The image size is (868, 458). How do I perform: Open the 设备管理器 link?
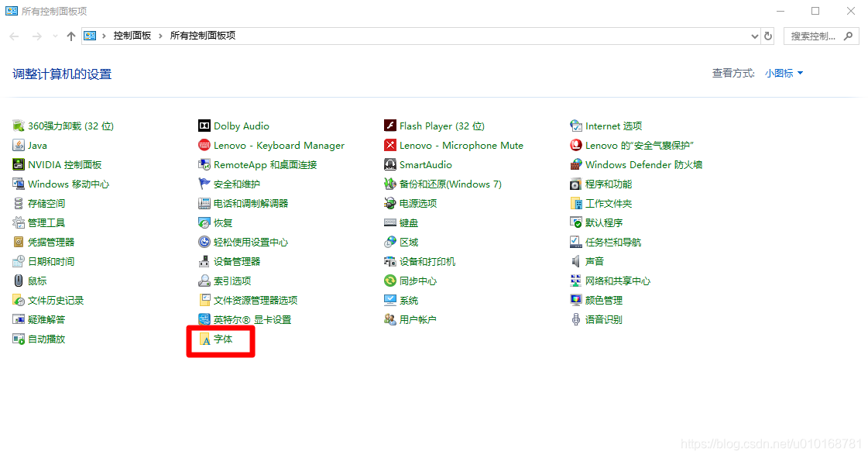pyautogui.click(x=237, y=261)
